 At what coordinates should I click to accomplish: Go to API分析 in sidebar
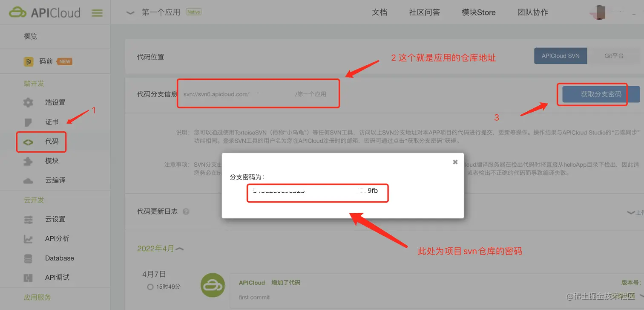coord(57,239)
